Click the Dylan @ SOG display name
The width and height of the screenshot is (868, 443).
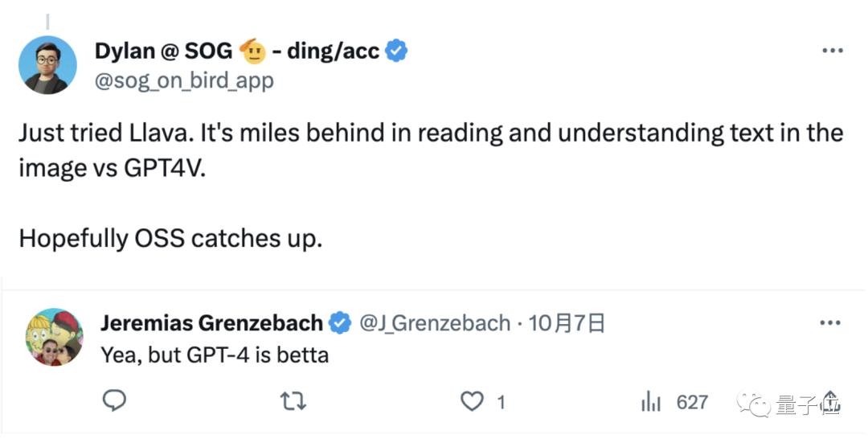pos(163,51)
